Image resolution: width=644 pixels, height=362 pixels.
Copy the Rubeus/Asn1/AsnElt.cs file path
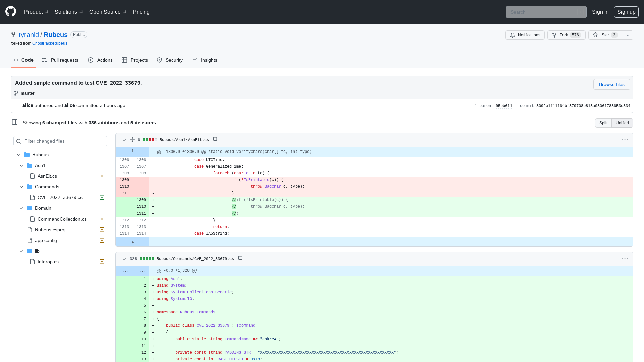click(x=214, y=140)
